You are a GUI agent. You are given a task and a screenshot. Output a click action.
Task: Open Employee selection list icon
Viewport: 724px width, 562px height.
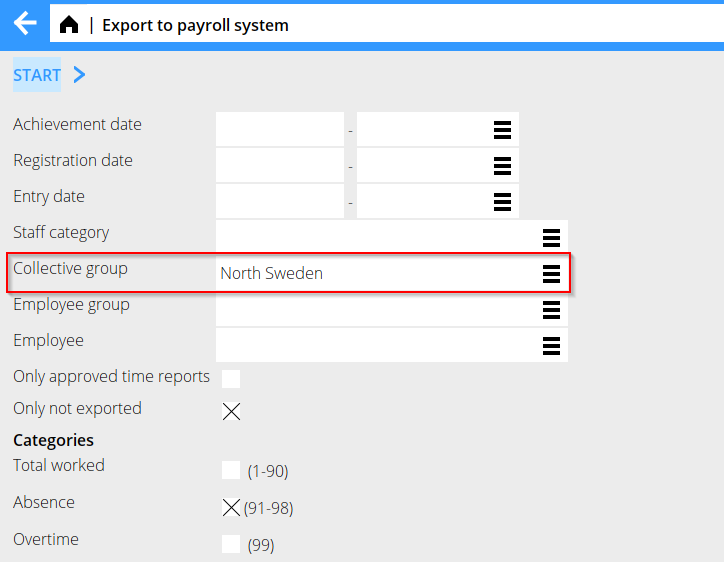[x=550, y=346]
